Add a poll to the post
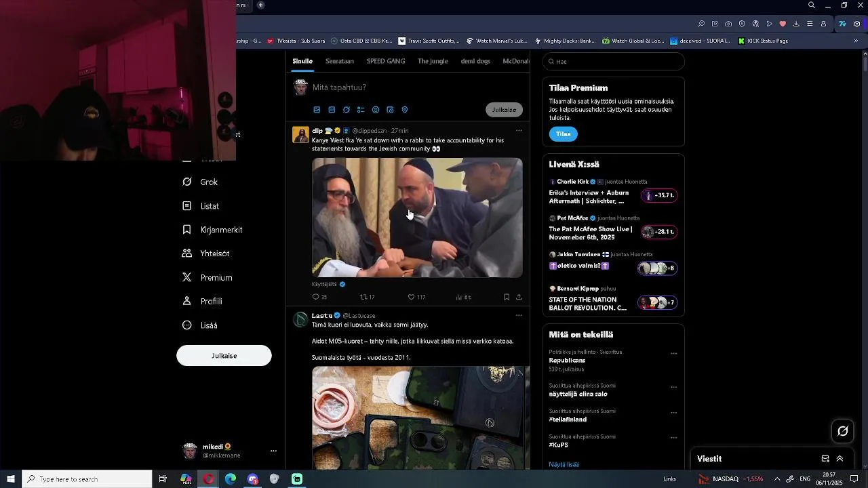The image size is (868, 488). tap(361, 110)
